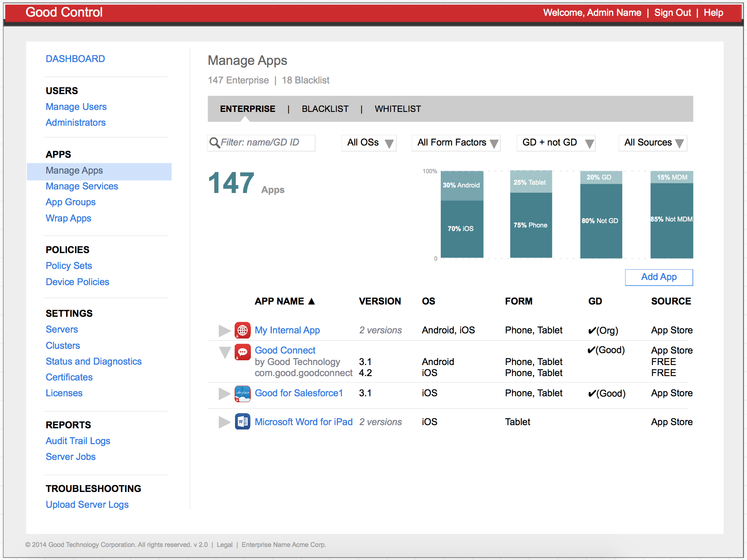This screenshot has width=747, height=560.
Task: Open App Groups
Action: (71, 202)
